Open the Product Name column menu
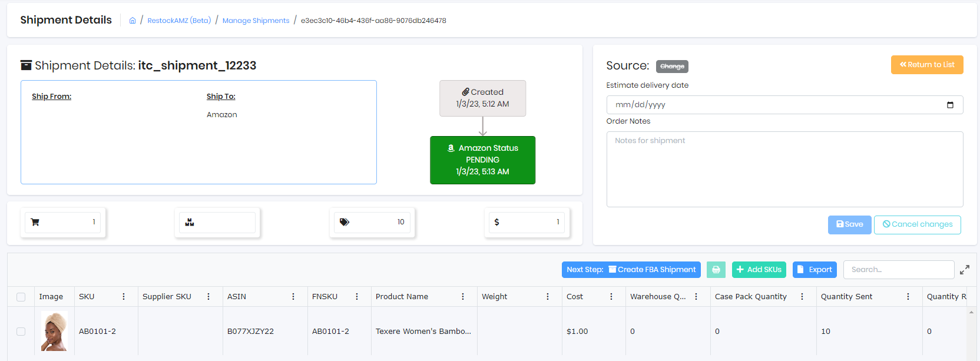 pos(463,297)
